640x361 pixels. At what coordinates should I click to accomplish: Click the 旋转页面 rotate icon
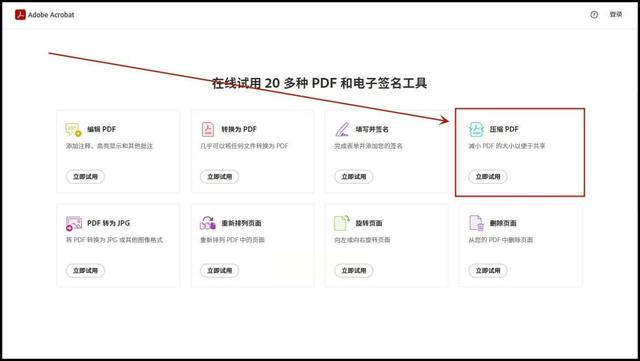(342, 223)
